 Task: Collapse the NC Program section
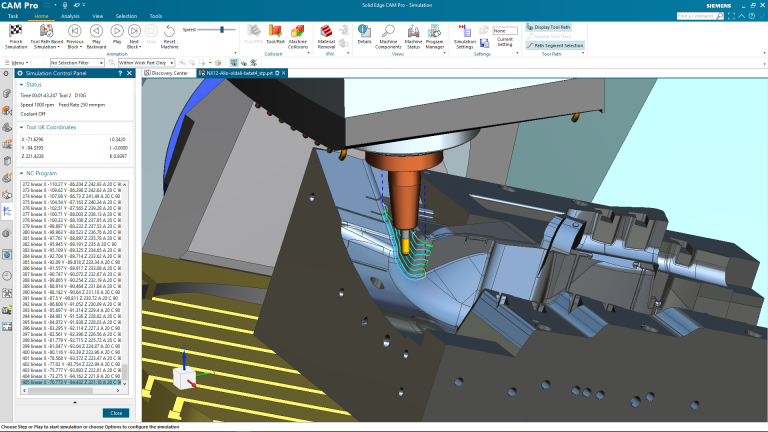[22, 173]
